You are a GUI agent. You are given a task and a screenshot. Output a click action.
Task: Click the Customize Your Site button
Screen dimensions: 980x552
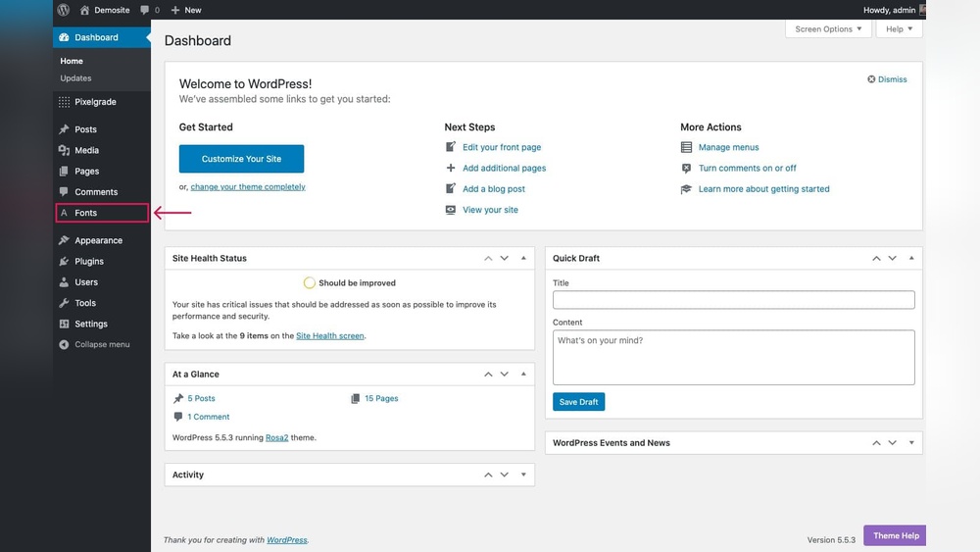(x=241, y=159)
